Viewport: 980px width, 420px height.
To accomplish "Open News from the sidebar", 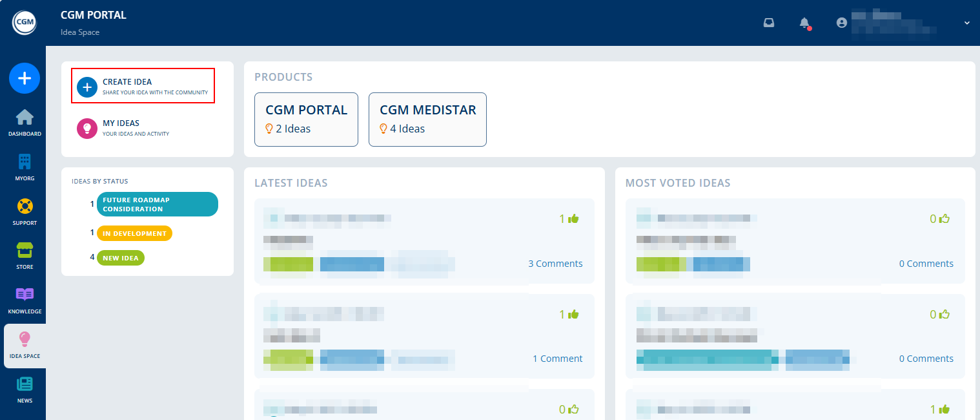I will click(25, 390).
